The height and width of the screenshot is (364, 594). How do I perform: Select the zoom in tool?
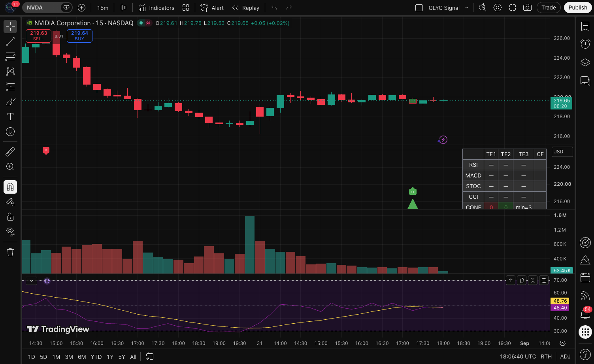pyautogui.click(x=10, y=166)
